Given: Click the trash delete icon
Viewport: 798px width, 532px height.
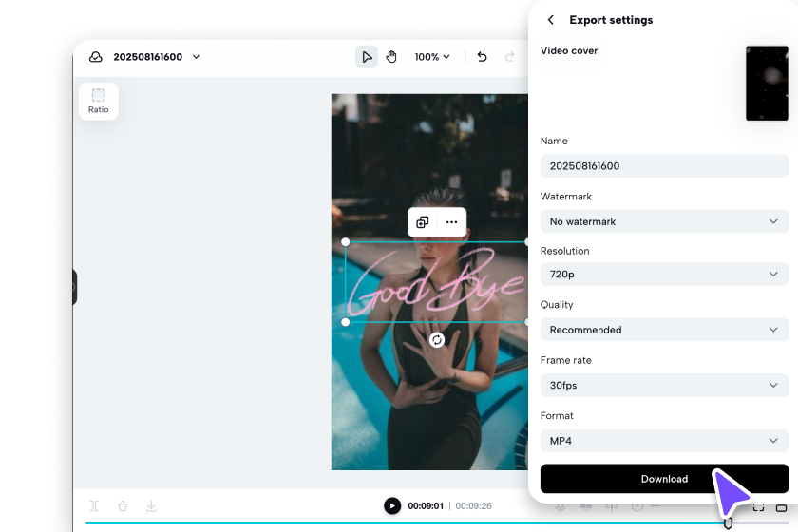Looking at the screenshot, I should [x=123, y=506].
